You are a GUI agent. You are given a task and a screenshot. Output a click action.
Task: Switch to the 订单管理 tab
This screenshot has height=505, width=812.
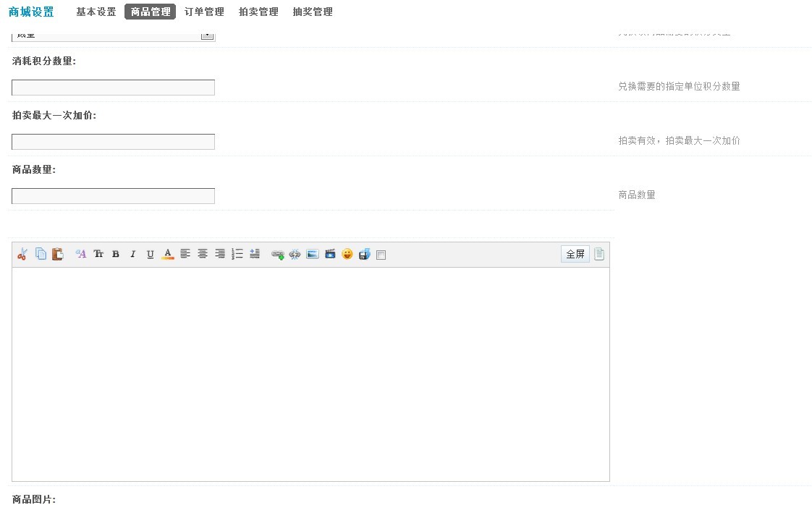point(204,12)
